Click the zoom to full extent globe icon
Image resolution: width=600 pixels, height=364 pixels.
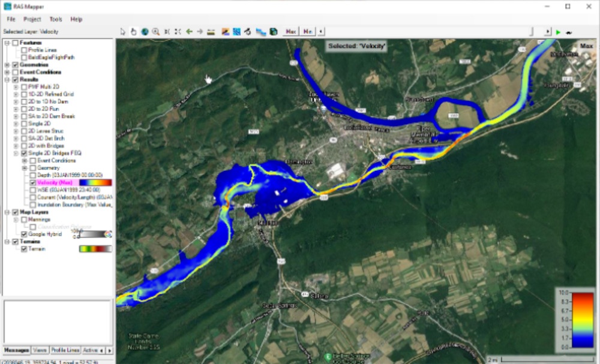click(144, 31)
